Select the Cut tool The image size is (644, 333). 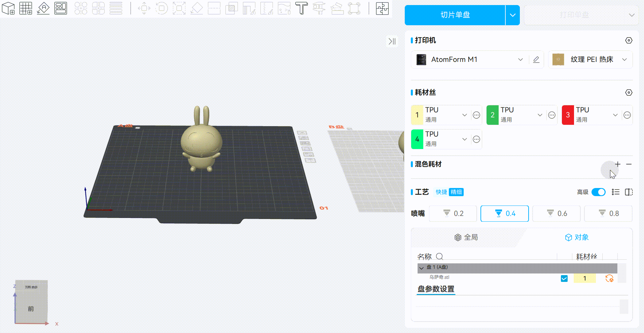click(x=214, y=8)
